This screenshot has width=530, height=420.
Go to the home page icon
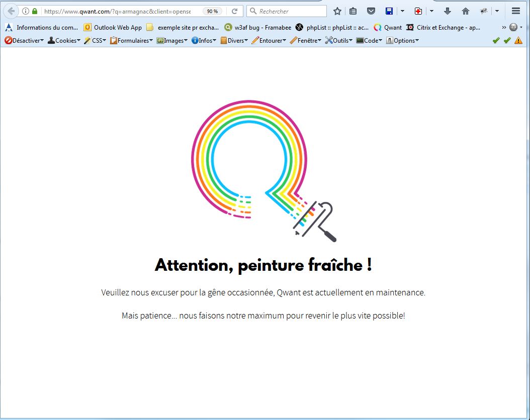(x=466, y=11)
